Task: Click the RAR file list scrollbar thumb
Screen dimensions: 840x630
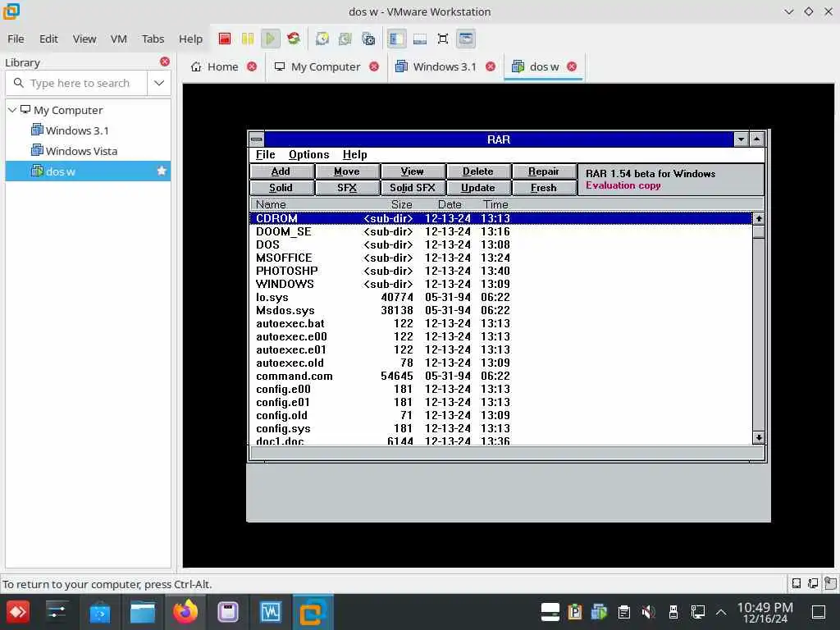Action: [759, 231]
